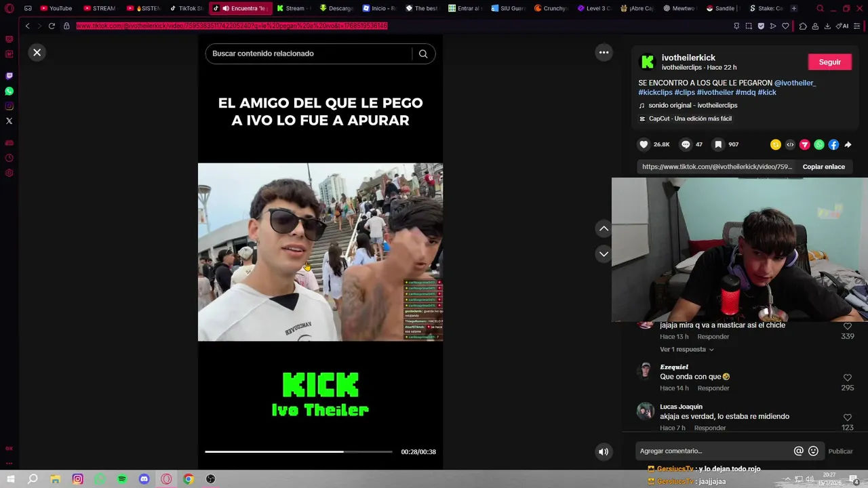This screenshot has height=488, width=868.
Task: Go back with browser back arrow
Action: pyautogui.click(x=27, y=26)
